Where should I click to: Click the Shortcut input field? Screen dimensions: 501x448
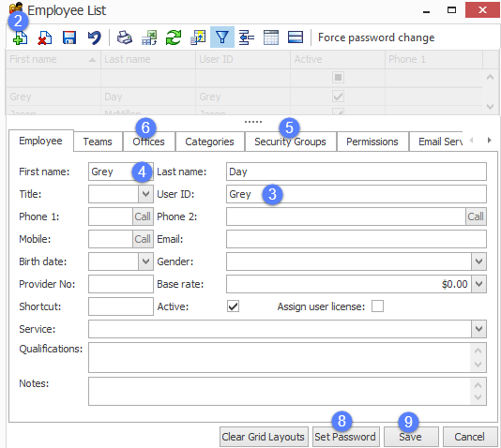121,306
